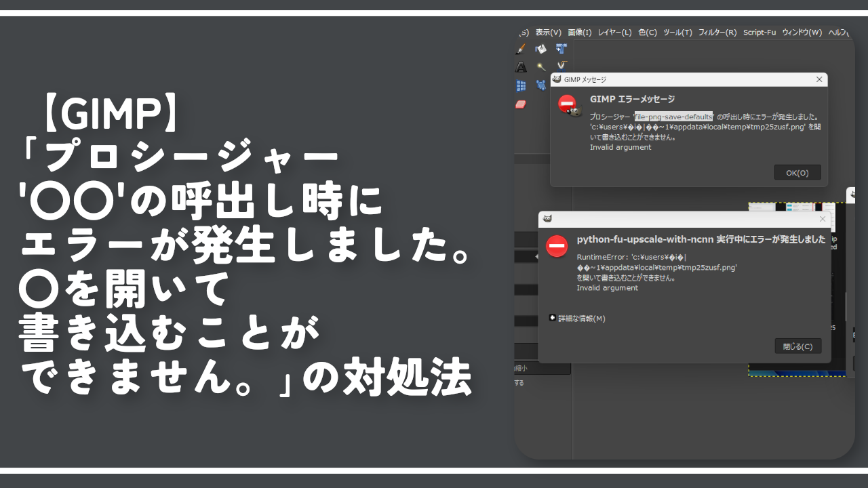Open the 画像(I) menu
868x488 pixels.
(580, 32)
